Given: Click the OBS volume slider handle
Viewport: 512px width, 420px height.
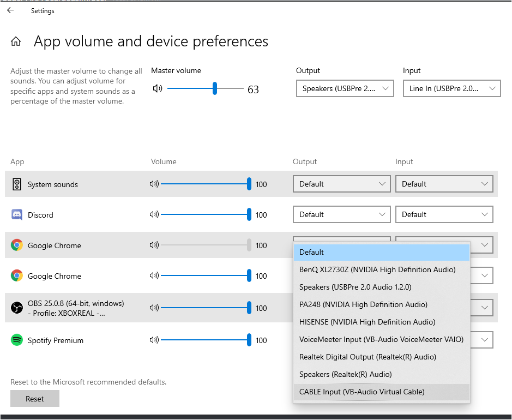Looking at the screenshot, I should coord(249,308).
